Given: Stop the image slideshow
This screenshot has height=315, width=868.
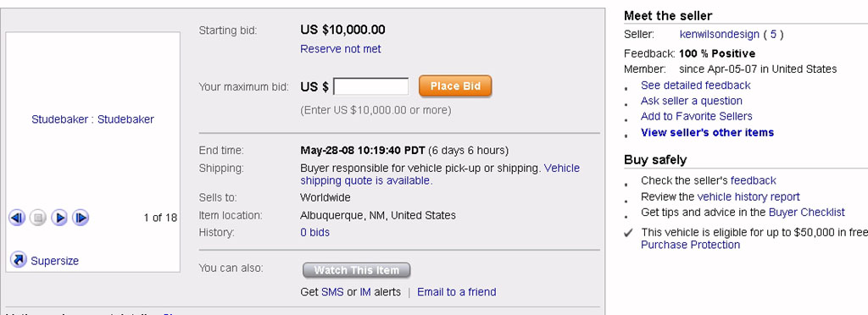Looking at the screenshot, I should click(x=37, y=218).
